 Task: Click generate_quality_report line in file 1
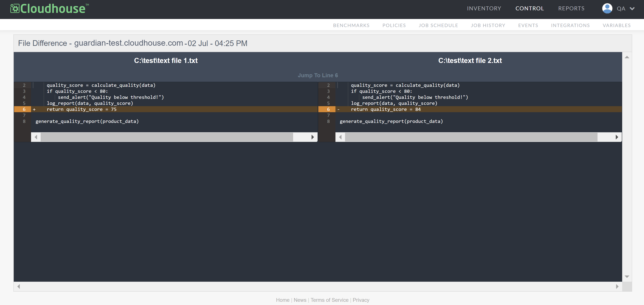[87, 121]
